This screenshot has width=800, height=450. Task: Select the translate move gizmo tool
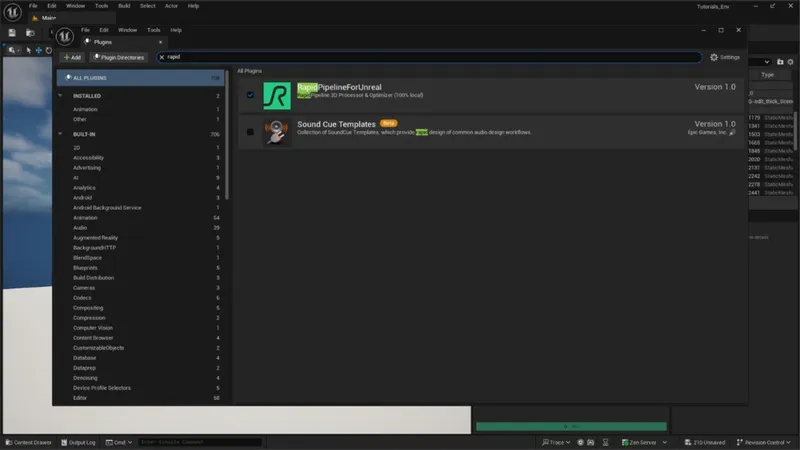point(38,50)
